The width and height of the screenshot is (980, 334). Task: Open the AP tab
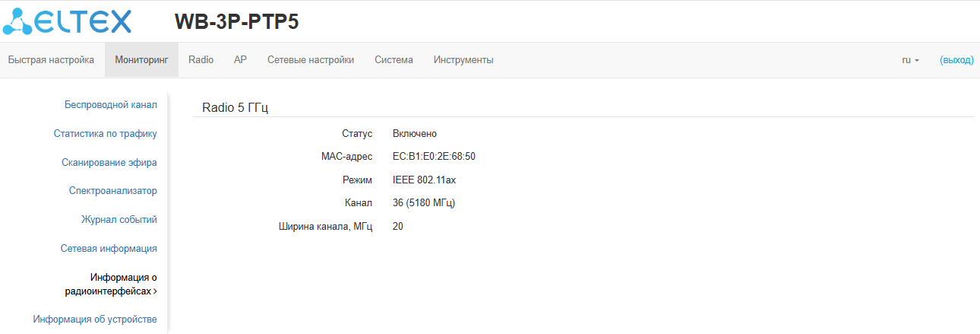240,60
